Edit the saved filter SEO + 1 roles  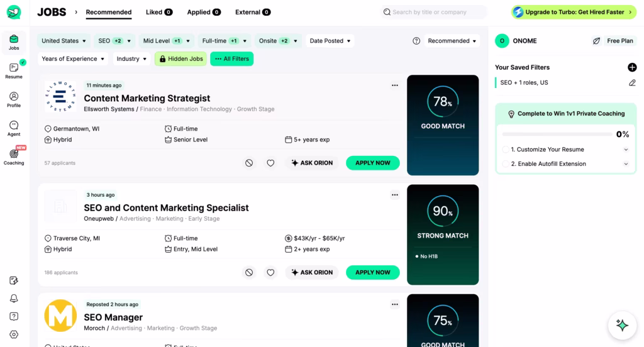[632, 82]
